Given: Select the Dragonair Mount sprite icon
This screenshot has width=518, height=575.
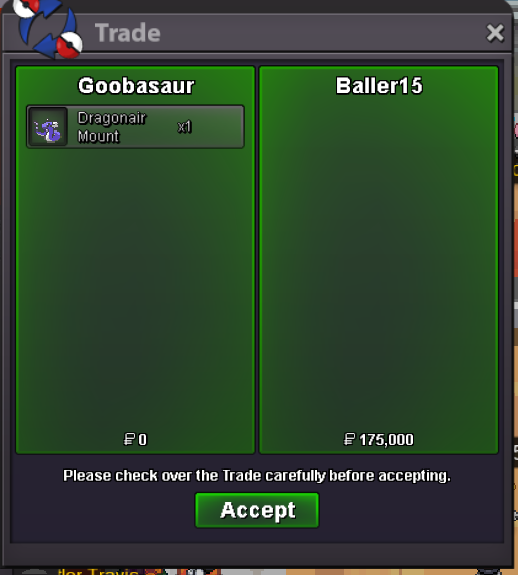Looking at the screenshot, I should click(x=48, y=127).
